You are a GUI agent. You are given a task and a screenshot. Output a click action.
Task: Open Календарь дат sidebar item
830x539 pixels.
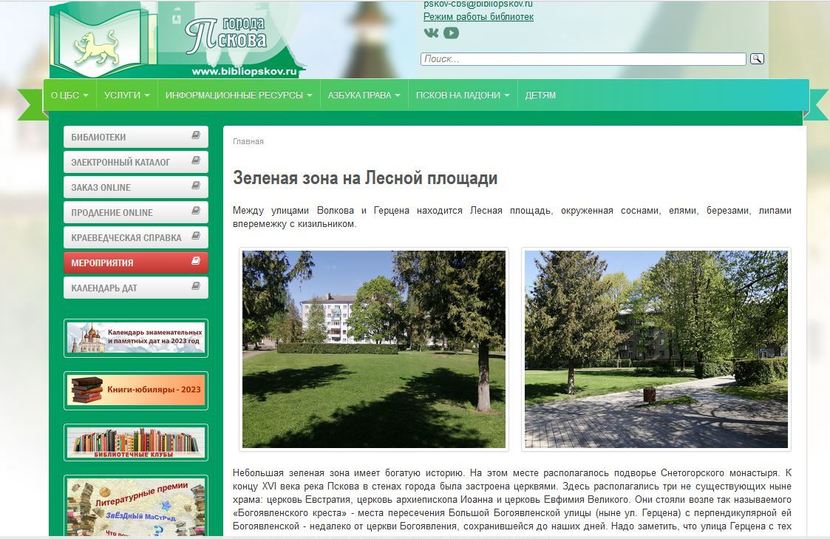pyautogui.click(x=136, y=288)
